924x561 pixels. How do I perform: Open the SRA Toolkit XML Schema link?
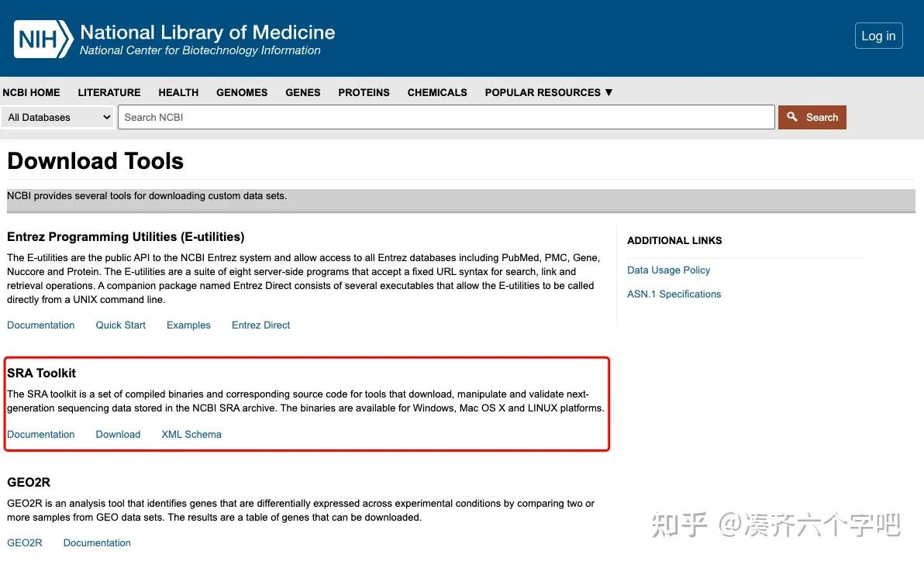point(191,434)
